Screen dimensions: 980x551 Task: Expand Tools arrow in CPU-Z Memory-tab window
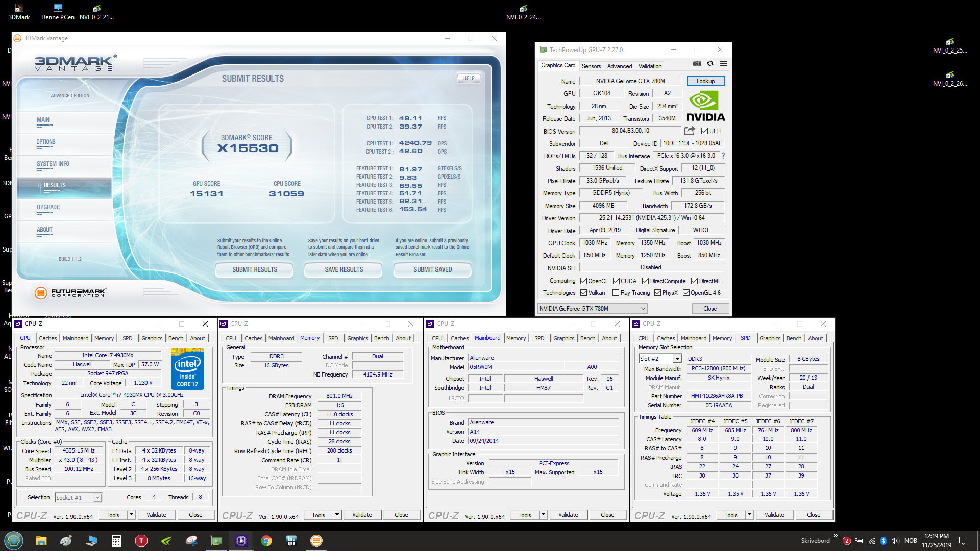coord(337,515)
